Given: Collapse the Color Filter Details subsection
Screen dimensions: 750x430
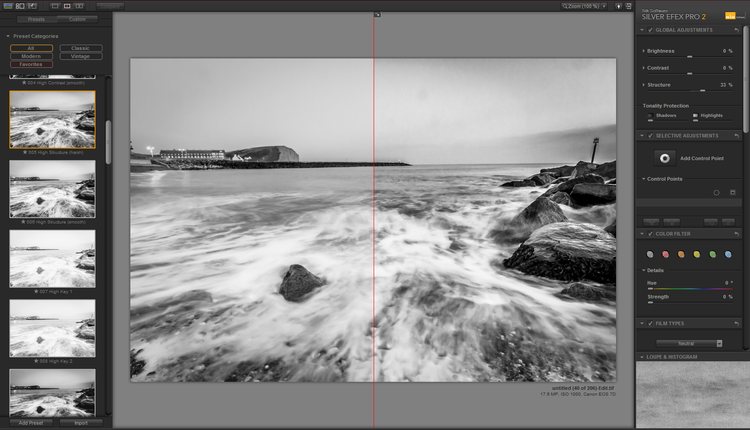Looking at the screenshot, I should pos(643,270).
